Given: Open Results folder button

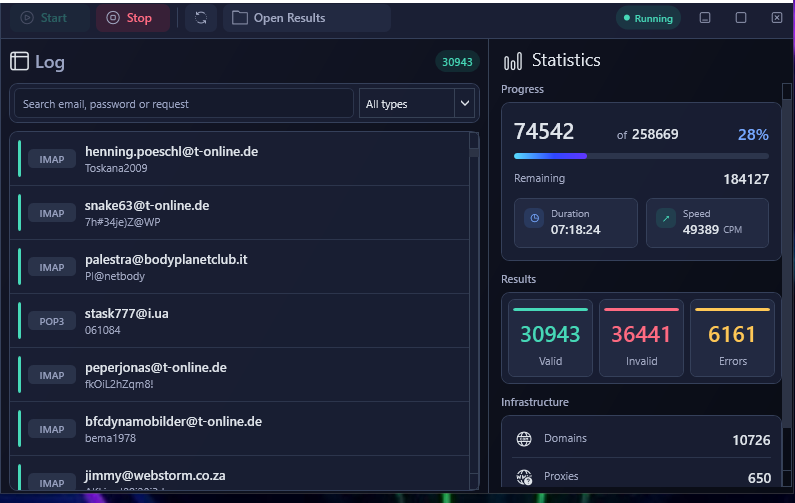Looking at the screenshot, I should (x=307, y=18).
